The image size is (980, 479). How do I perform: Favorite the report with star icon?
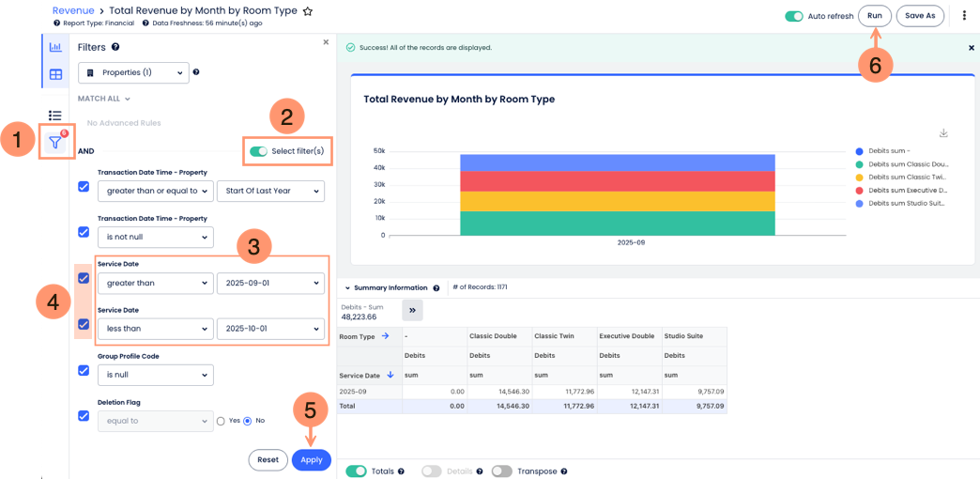(x=308, y=11)
